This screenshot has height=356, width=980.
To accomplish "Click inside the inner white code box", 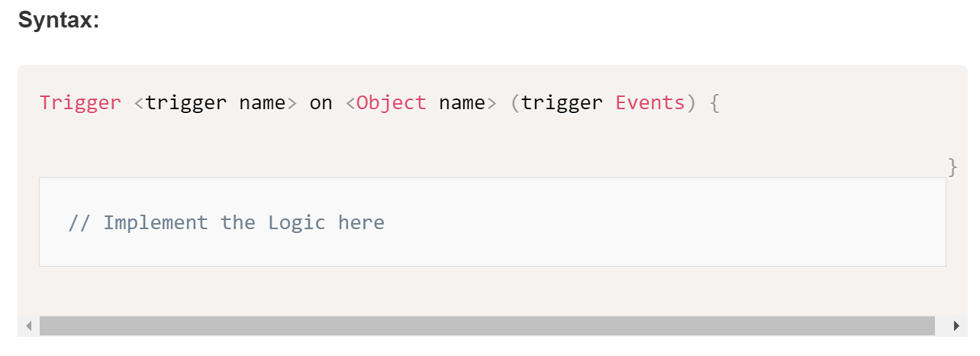I will point(492,222).
